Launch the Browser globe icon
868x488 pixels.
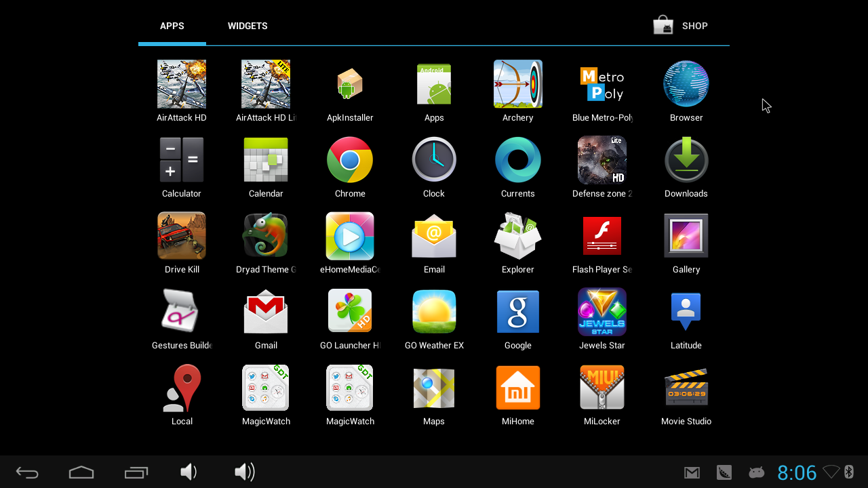[x=686, y=84]
